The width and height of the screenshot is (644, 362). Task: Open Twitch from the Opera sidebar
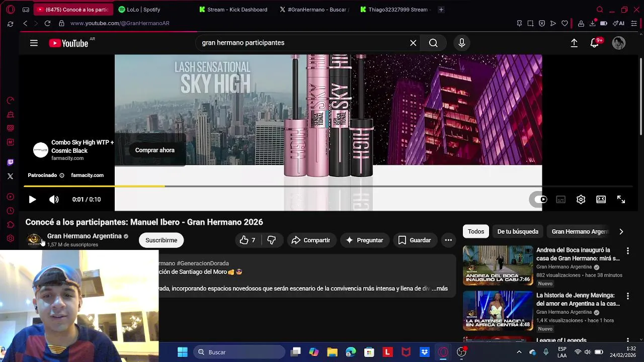click(x=10, y=162)
